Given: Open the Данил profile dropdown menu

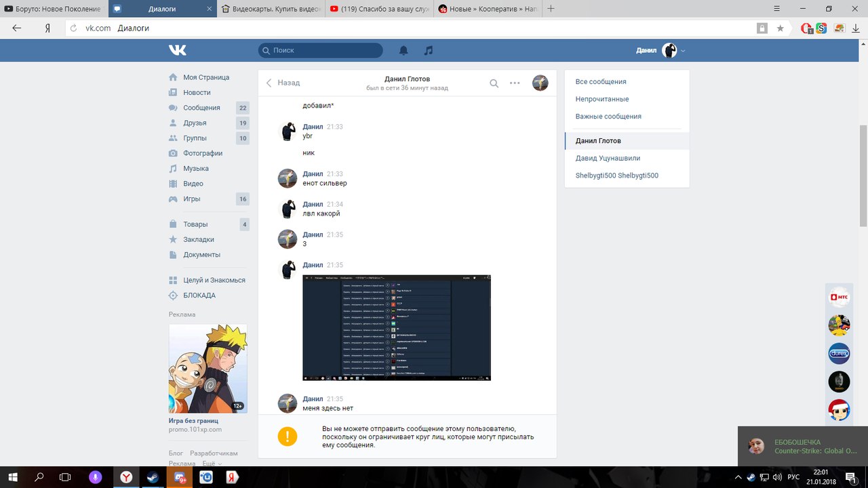Looking at the screenshot, I should coord(661,50).
